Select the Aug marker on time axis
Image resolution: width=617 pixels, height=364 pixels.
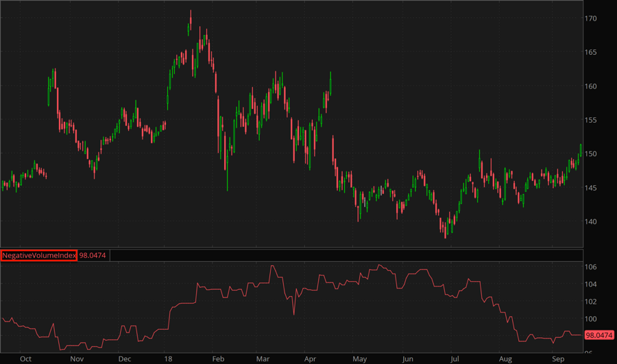click(x=505, y=359)
